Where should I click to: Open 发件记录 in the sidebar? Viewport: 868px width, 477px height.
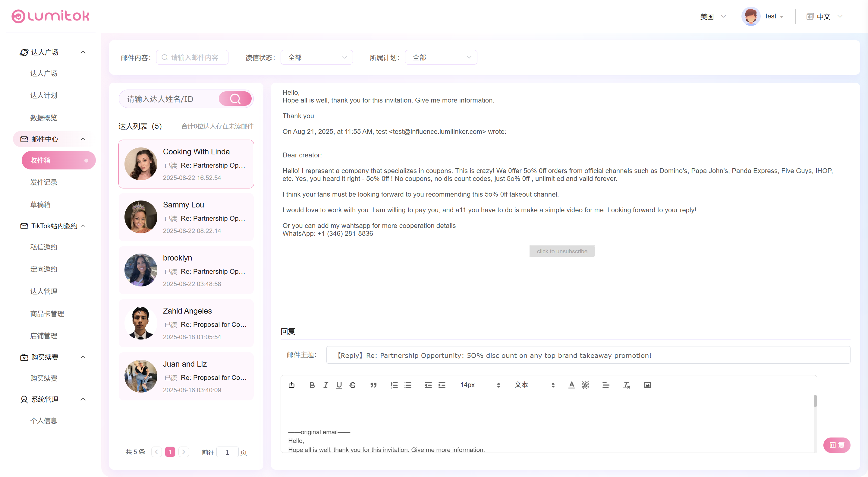44,182
